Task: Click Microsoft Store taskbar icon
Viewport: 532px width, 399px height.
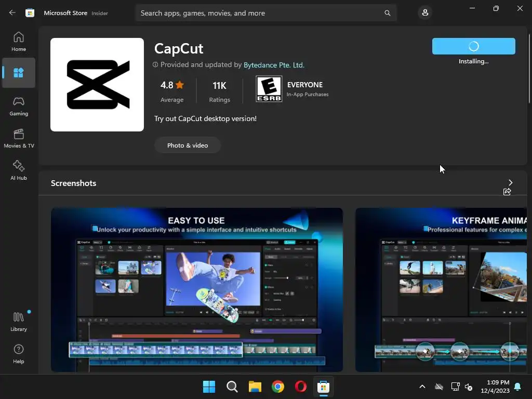Action: [x=323, y=387]
